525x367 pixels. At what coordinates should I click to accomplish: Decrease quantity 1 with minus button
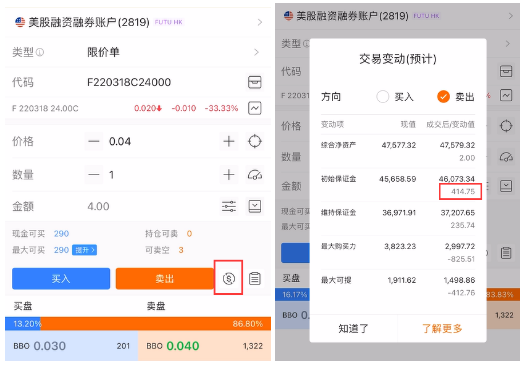94,174
